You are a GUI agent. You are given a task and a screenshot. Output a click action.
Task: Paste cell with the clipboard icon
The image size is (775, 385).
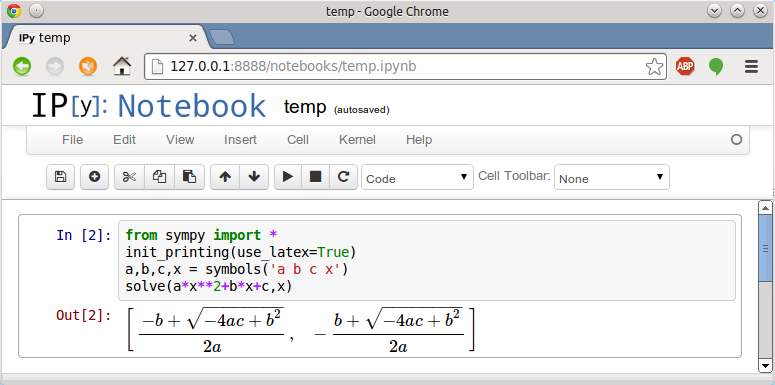click(189, 177)
